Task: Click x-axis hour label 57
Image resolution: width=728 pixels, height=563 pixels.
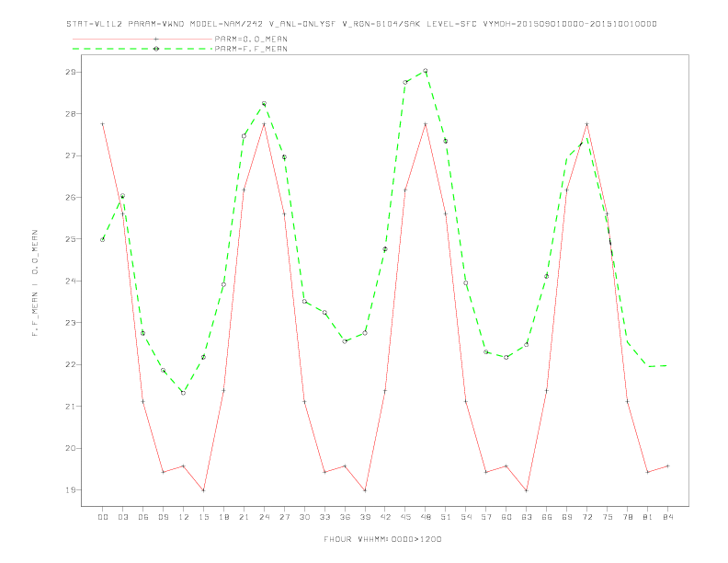Action: (486, 517)
